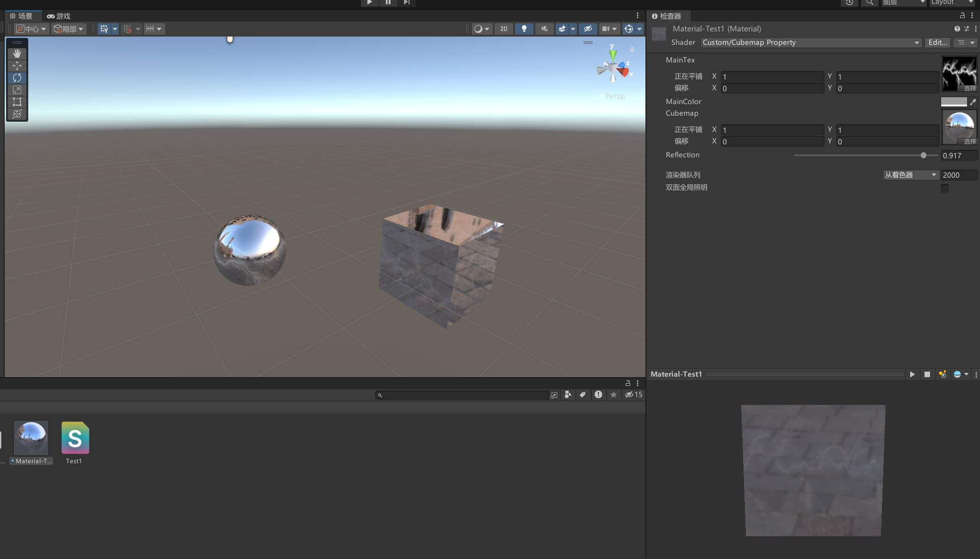
Task: Open the 图层 layers dropdown
Action: click(x=903, y=2)
